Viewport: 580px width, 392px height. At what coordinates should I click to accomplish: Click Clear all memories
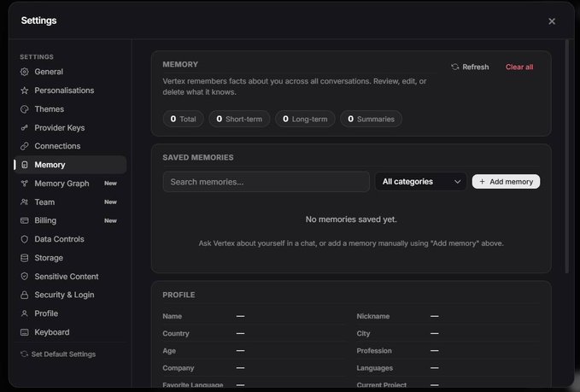(519, 67)
